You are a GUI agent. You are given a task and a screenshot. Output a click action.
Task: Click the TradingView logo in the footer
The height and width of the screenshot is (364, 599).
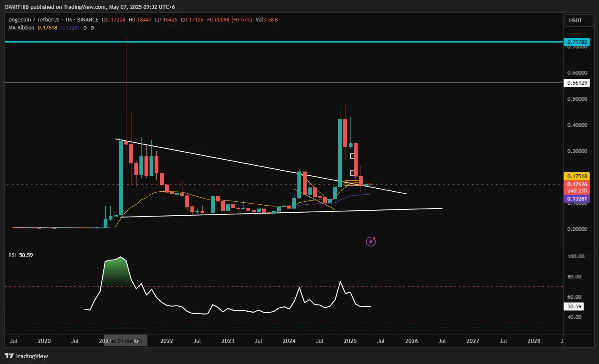(x=27, y=356)
